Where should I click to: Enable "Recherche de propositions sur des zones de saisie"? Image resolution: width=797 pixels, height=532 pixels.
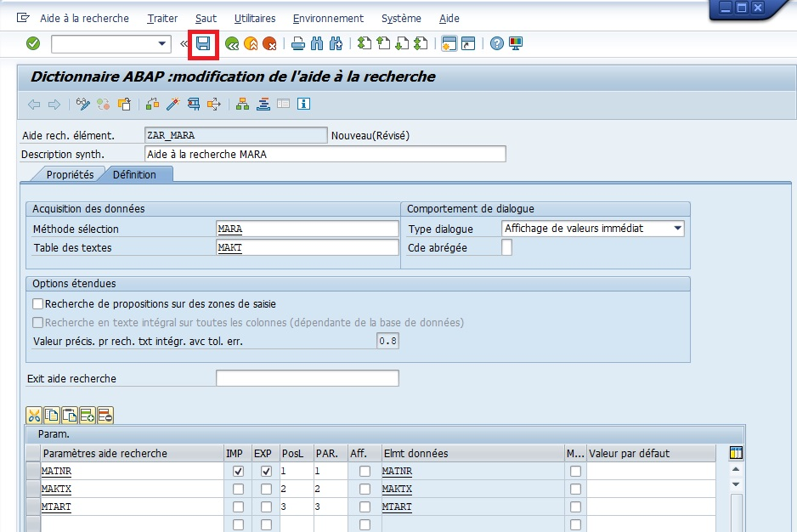click(37, 303)
